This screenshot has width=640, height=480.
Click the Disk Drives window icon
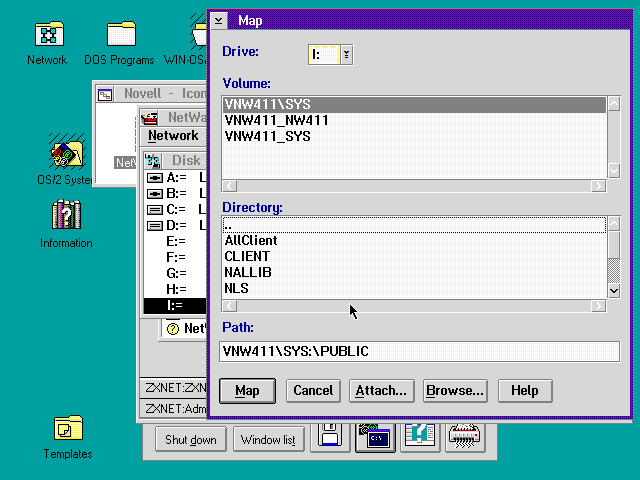click(153, 161)
